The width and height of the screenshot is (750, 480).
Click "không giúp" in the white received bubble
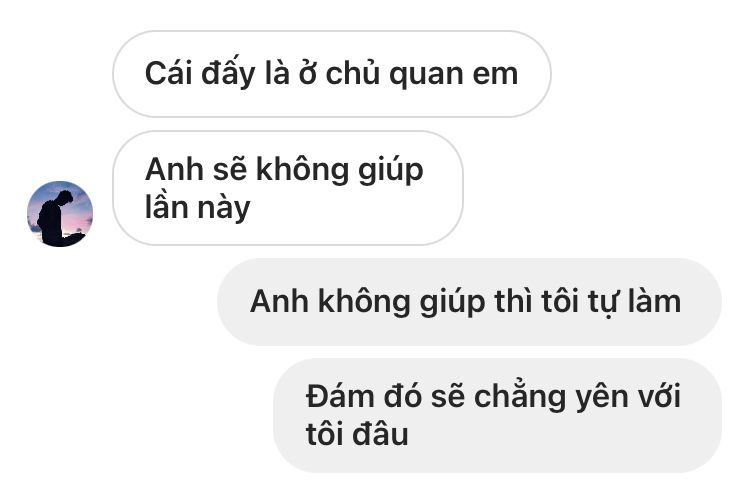[x=340, y=170]
